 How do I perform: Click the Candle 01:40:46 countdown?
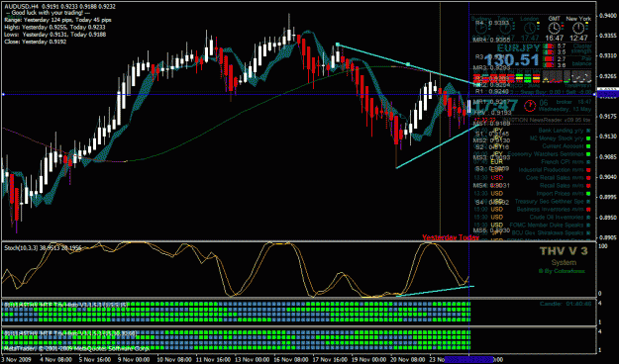tap(566, 304)
